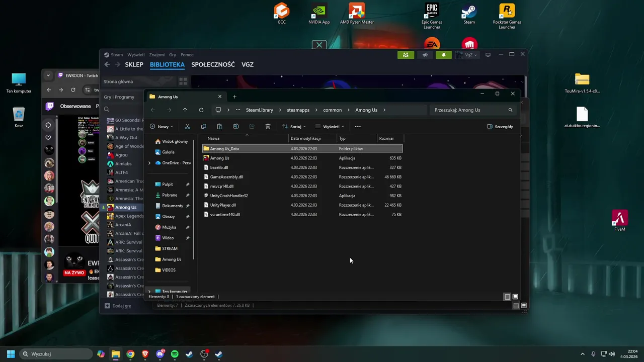Switch to details list view icon in Explorer status bar
The width and height of the screenshot is (644, 362).
[507, 297]
